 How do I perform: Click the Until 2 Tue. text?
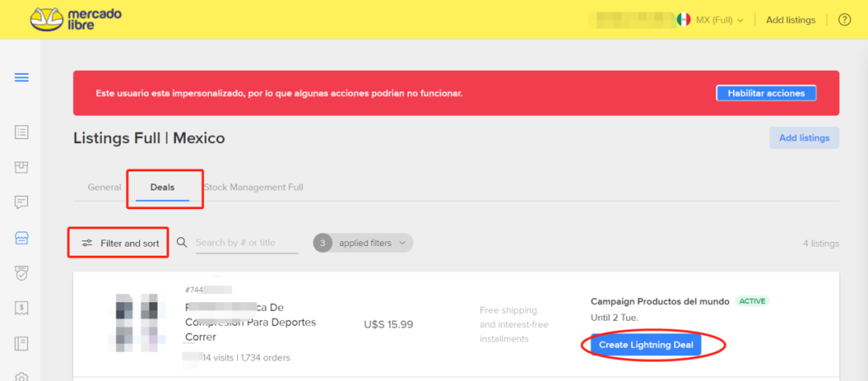[x=615, y=317]
